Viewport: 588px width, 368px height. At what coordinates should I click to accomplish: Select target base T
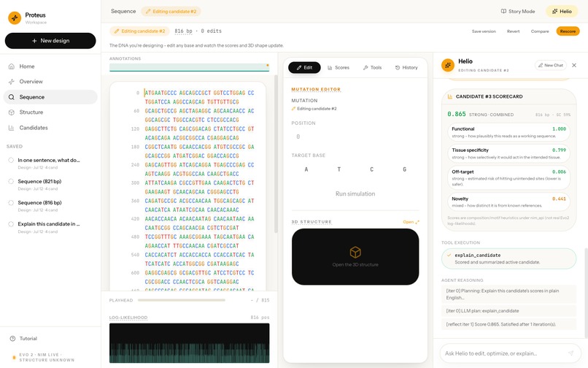coord(339,169)
